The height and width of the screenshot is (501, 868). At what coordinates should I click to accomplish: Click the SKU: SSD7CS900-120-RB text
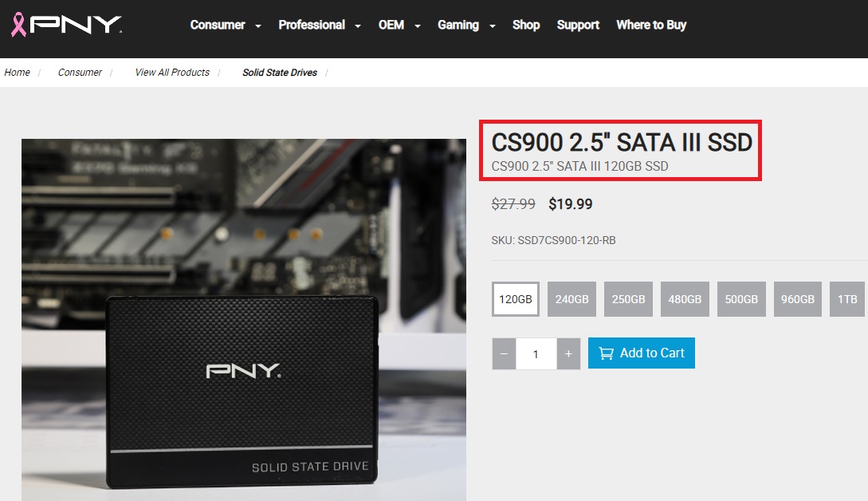click(x=554, y=240)
